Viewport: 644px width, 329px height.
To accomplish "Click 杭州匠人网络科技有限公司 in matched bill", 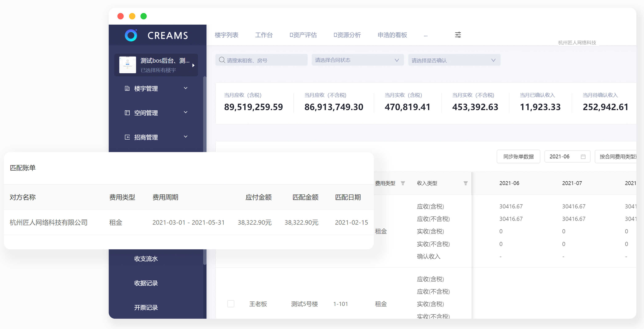I will [49, 222].
